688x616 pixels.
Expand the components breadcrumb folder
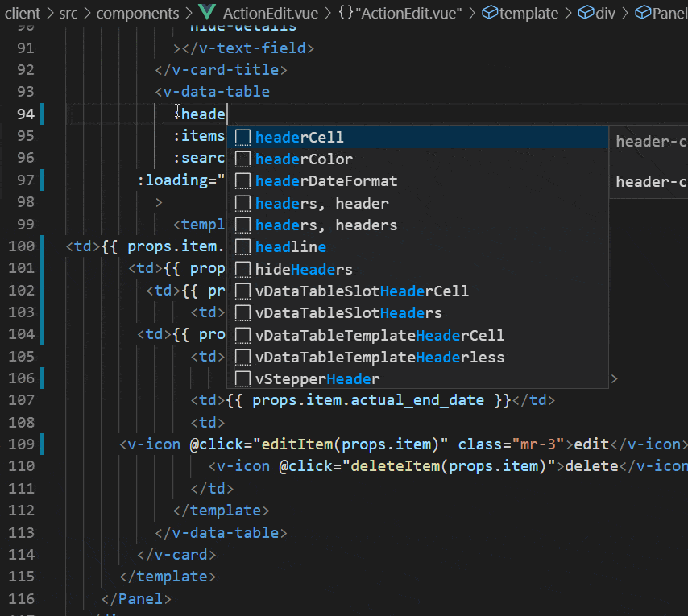(138, 13)
